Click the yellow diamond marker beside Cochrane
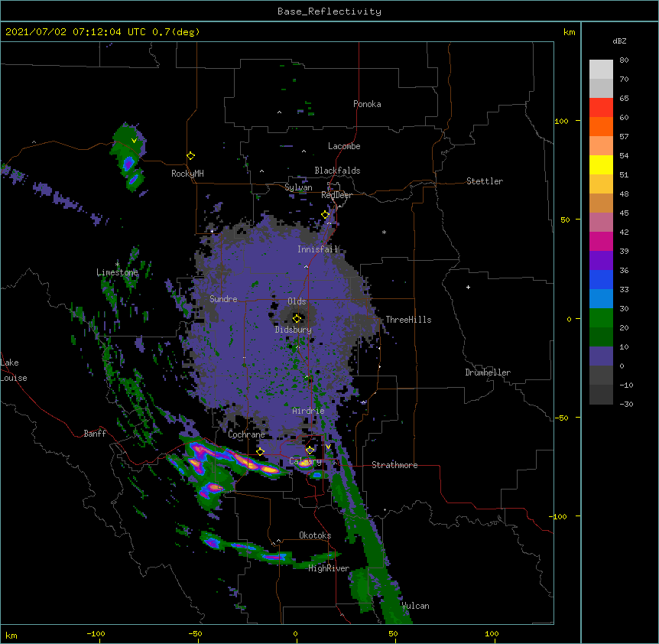This screenshot has height=644, width=659. [x=260, y=452]
